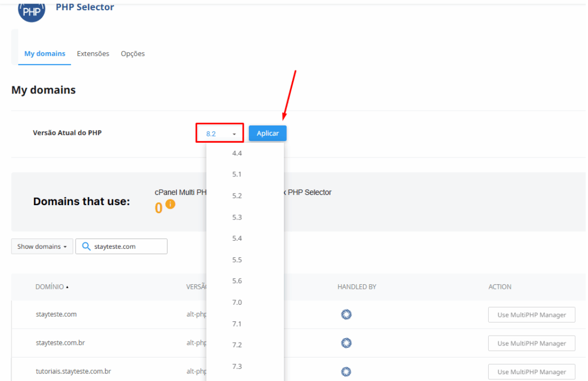
Task: Open the Opções tab
Action: (133, 54)
